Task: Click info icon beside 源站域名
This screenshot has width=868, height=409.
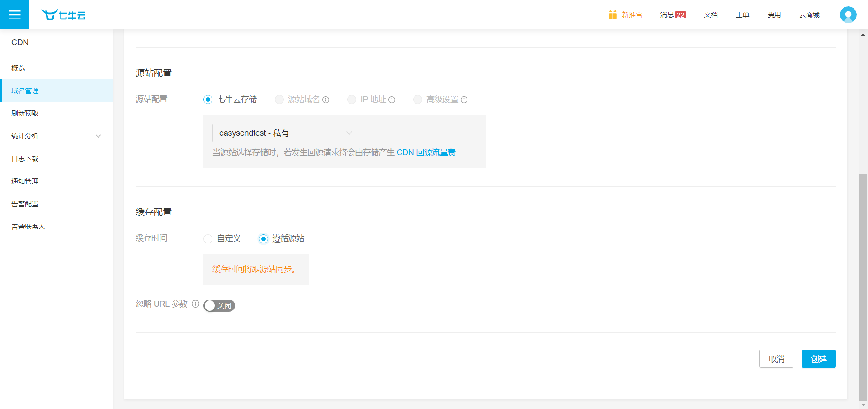Action: [326, 100]
